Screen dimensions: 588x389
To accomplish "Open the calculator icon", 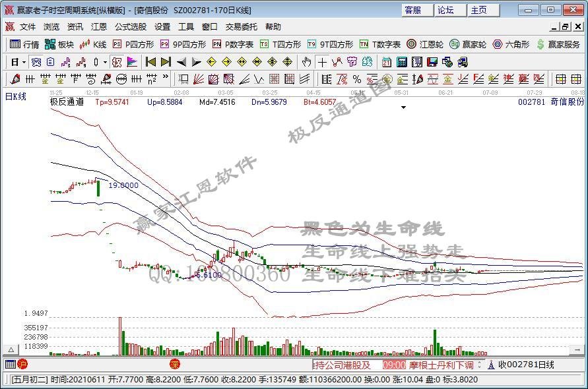I will pyautogui.click(x=402, y=62).
